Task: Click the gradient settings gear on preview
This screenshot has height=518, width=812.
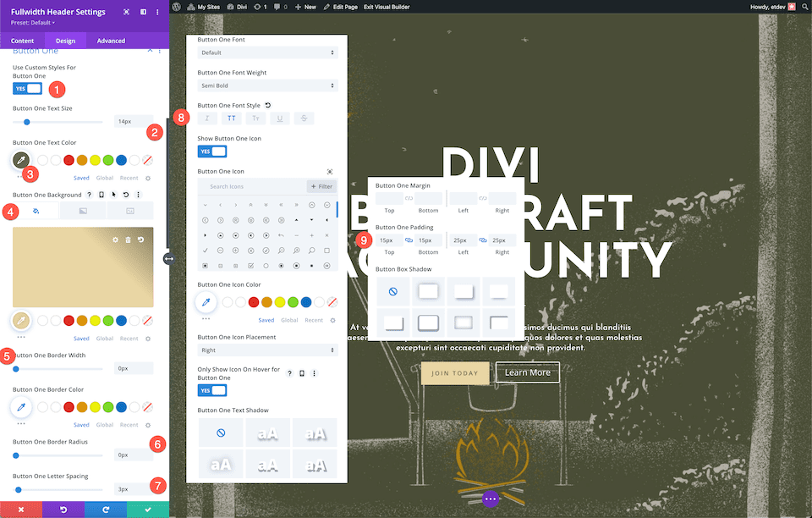Action: (x=116, y=240)
